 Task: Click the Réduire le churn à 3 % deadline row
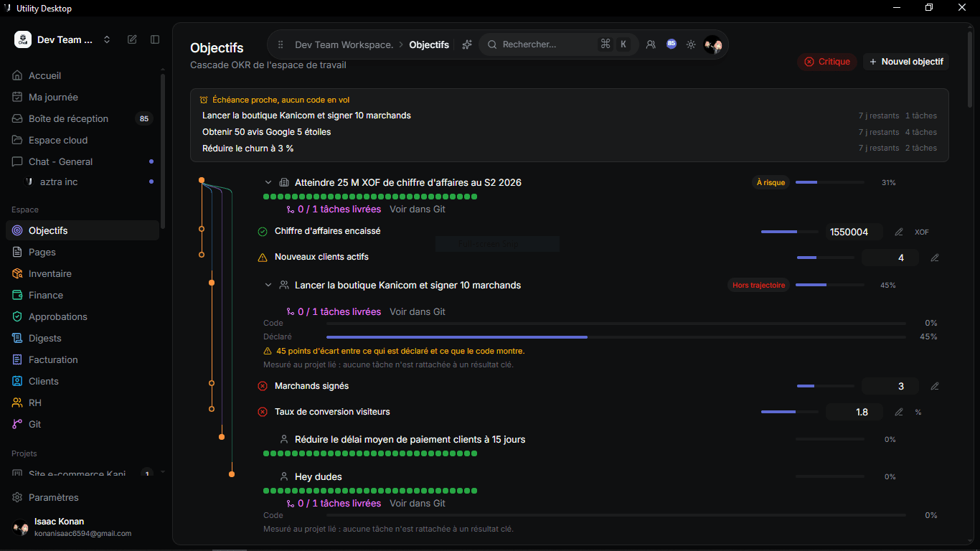pyautogui.click(x=570, y=149)
